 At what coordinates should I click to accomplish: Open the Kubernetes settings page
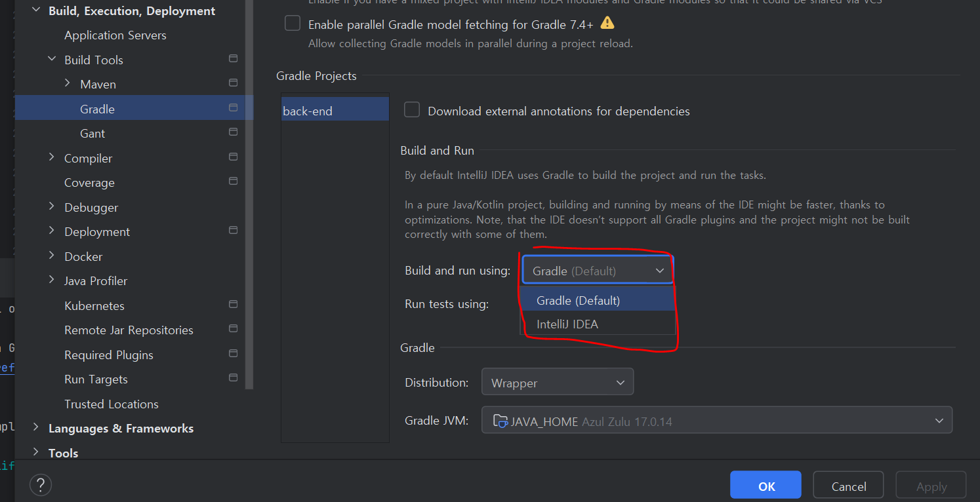(x=94, y=306)
